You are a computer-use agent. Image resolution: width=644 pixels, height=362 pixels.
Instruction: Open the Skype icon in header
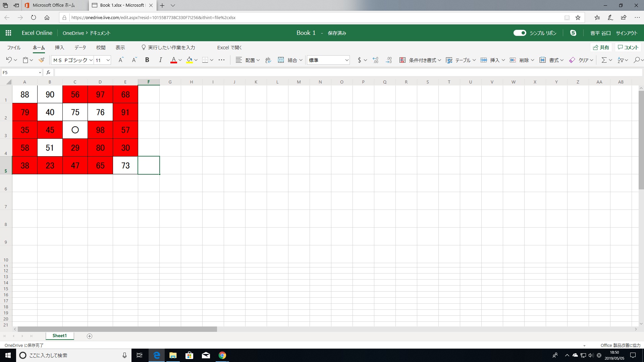point(573,33)
